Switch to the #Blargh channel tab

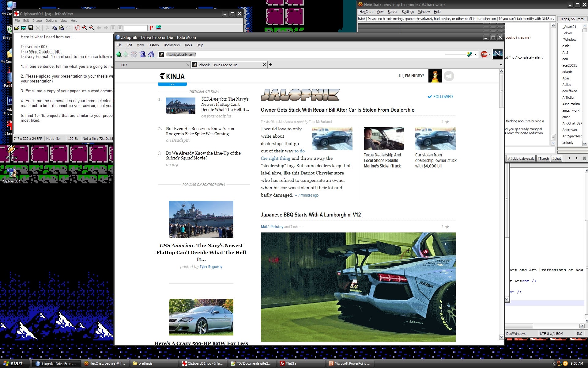coord(543,159)
